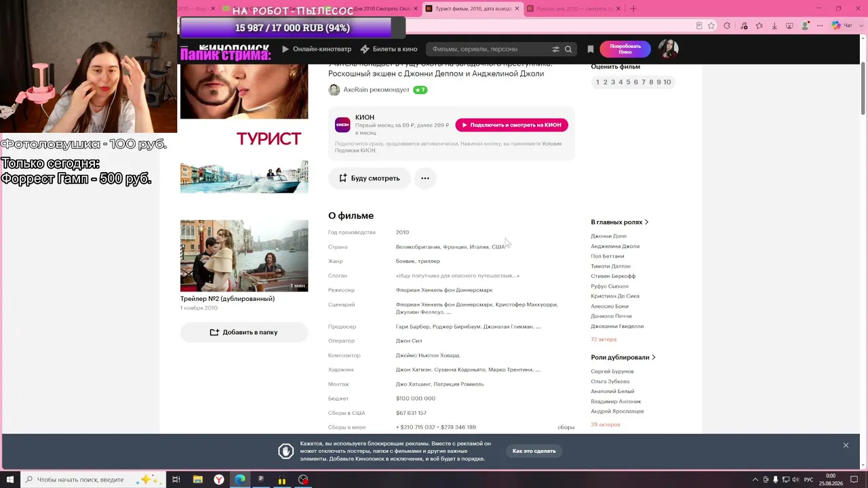The image size is (868, 488).
Task: Expand the Роли дублировали section
Action: (623, 357)
